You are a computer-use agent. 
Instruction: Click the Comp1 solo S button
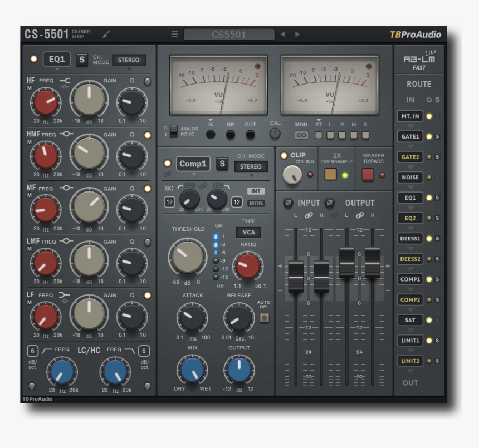point(222,164)
